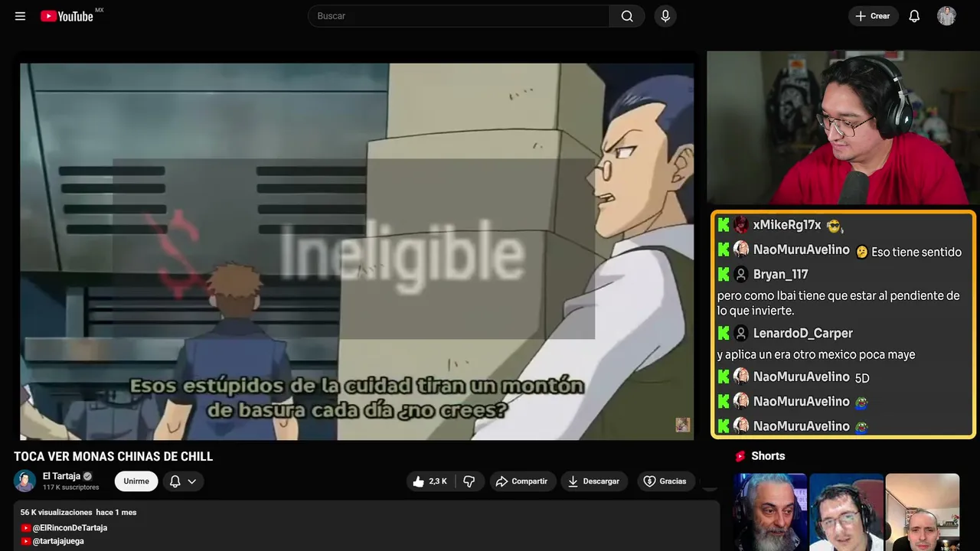Click the channel watermark in the video corner

pos(682,425)
